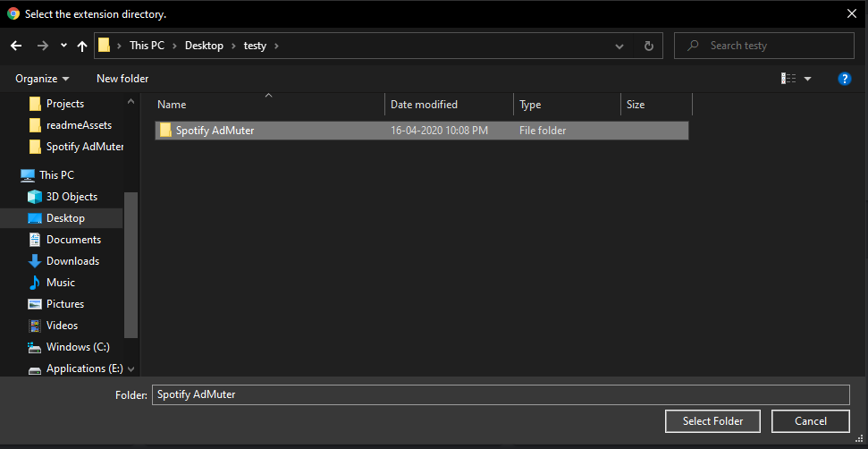Go up one folder level

pyautogui.click(x=82, y=46)
